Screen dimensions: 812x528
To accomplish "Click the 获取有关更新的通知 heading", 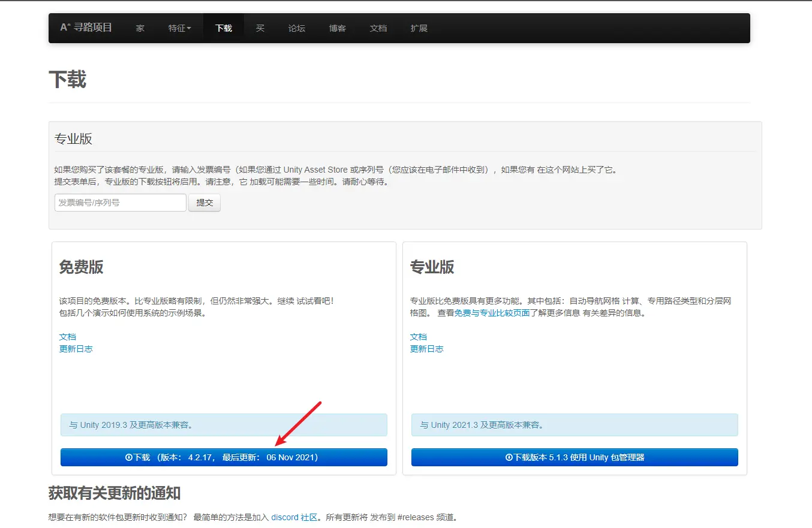I will (115, 494).
